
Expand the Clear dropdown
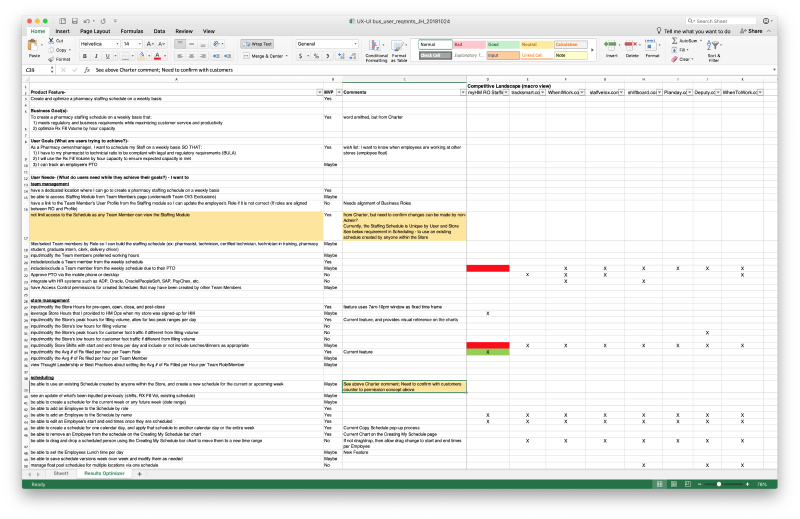692,59
